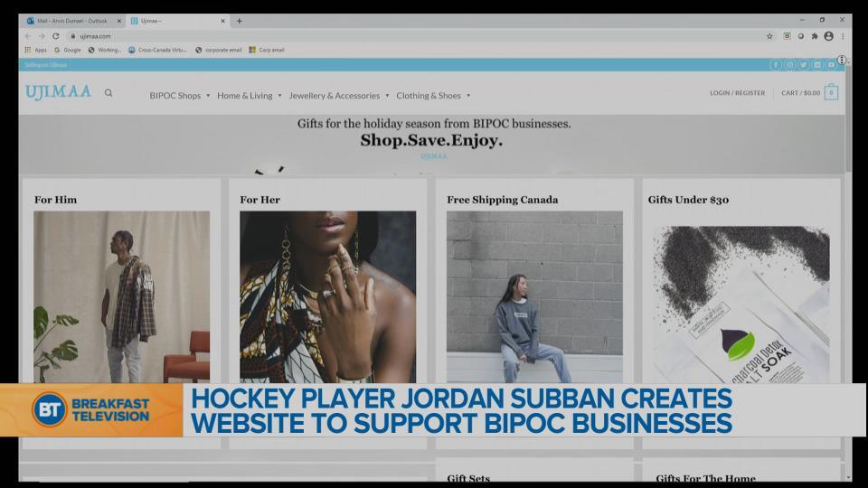The height and width of the screenshot is (488, 868).
Task: Click the Chrome profile avatar icon
Action: click(x=828, y=36)
